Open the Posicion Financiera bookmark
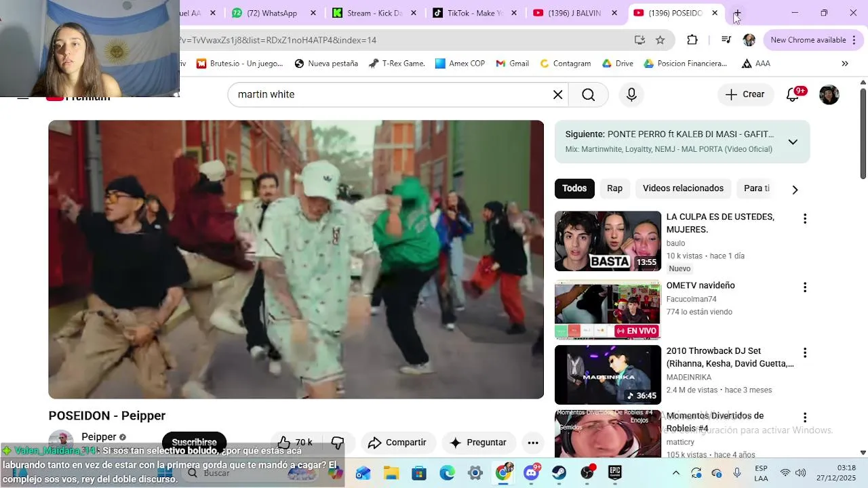868x488 pixels. click(x=685, y=64)
